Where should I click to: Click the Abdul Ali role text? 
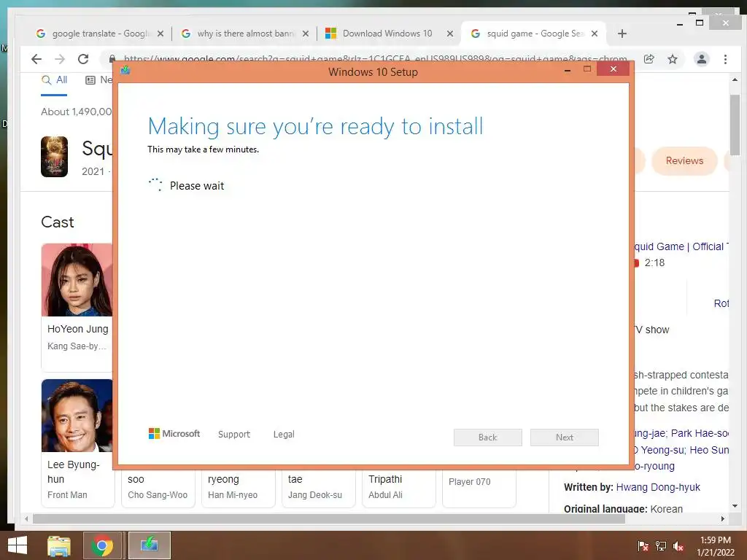point(385,495)
